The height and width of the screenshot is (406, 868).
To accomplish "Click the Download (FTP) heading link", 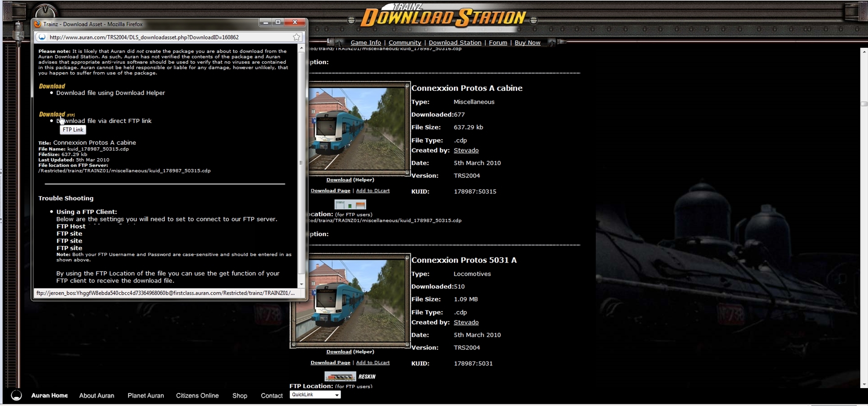I will point(56,114).
